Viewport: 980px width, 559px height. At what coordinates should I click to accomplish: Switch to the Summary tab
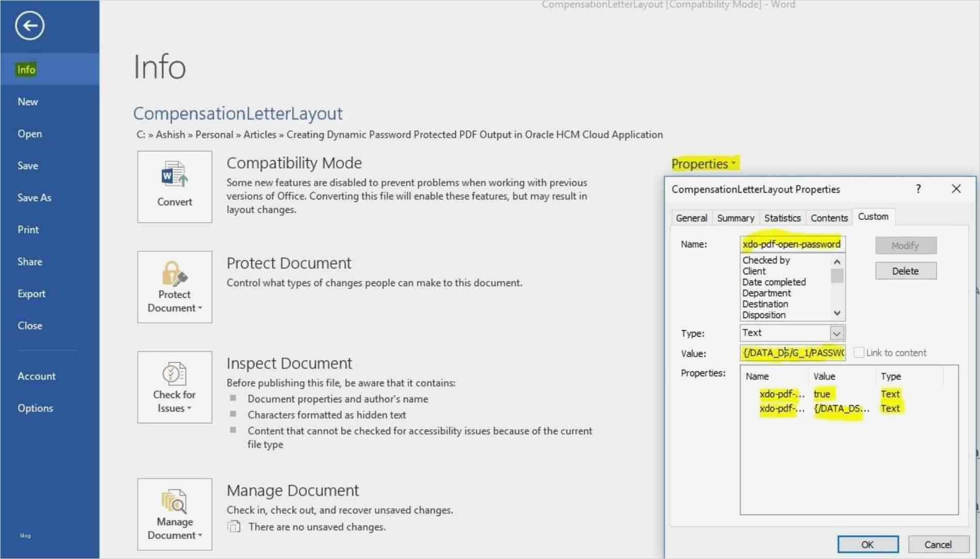735,218
